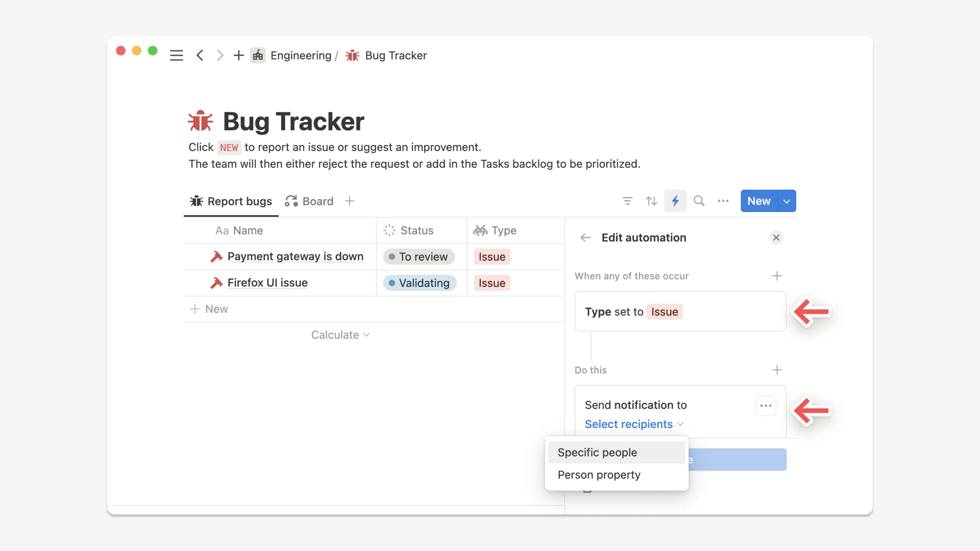Open the Payment gateway is down page
Viewport: 980px width, 551px height.
pos(295,257)
